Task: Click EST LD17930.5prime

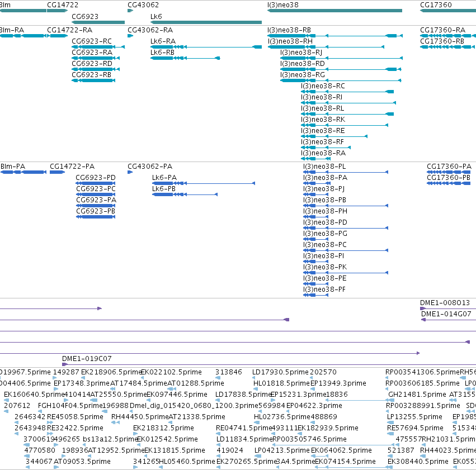Action: tap(280, 372)
